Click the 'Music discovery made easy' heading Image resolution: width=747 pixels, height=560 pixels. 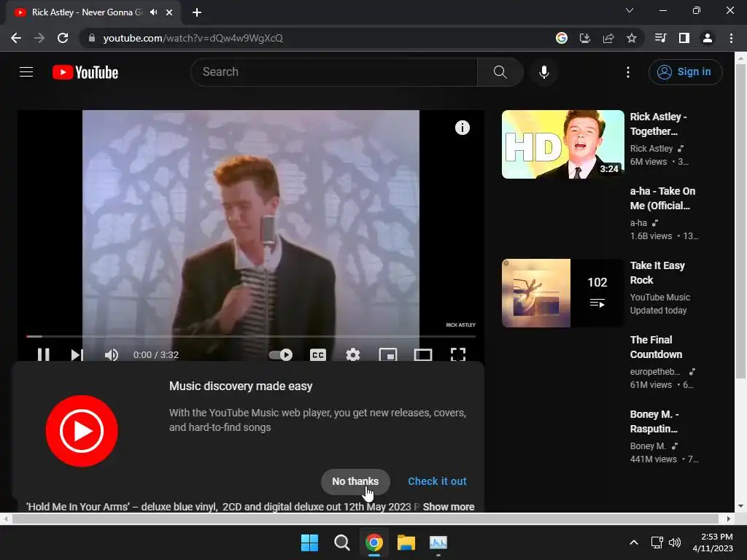point(241,386)
